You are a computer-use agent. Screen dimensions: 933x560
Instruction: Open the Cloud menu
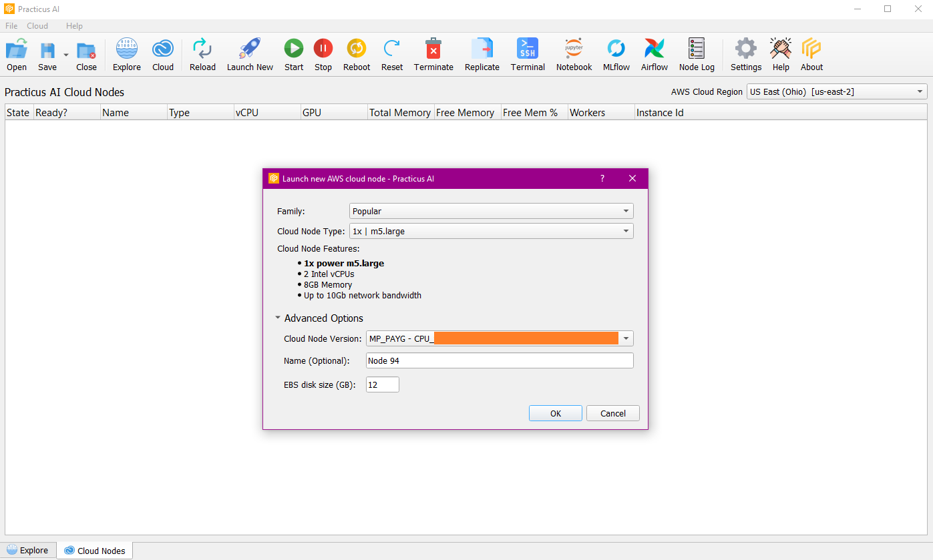[x=37, y=26]
